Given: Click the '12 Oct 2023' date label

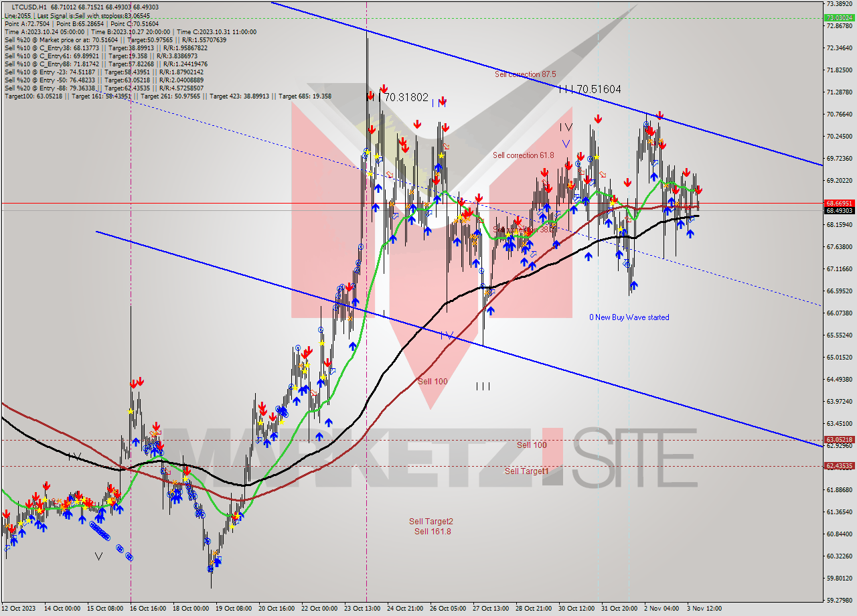Looking at the screenshot, I should (17, 609).
